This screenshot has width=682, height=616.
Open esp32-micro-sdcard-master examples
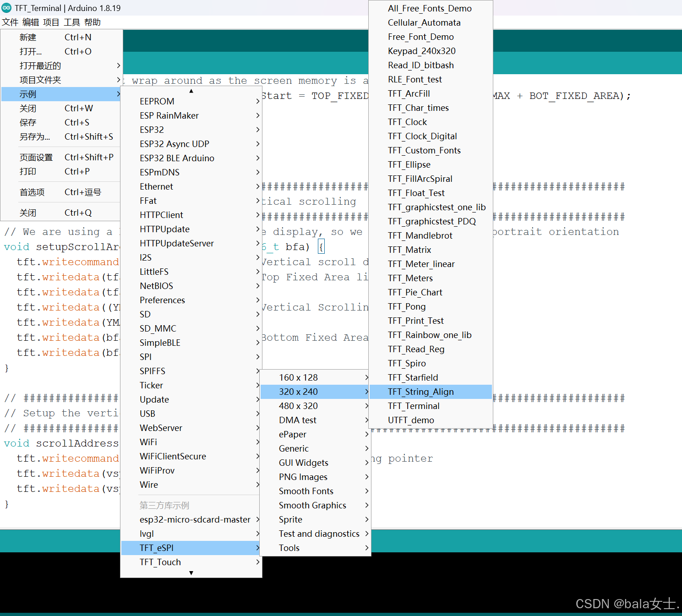[x=191, y=519]
